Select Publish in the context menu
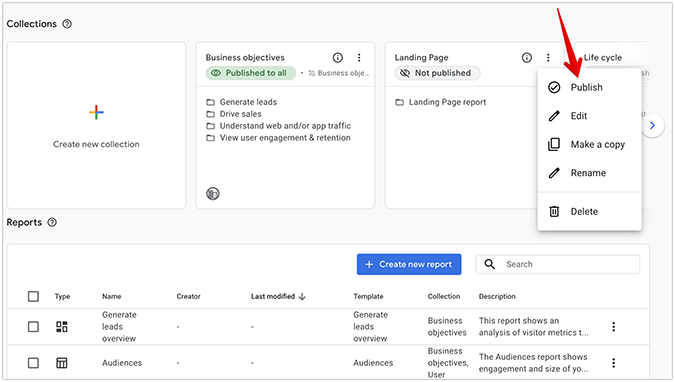 (x=589, y=87)
